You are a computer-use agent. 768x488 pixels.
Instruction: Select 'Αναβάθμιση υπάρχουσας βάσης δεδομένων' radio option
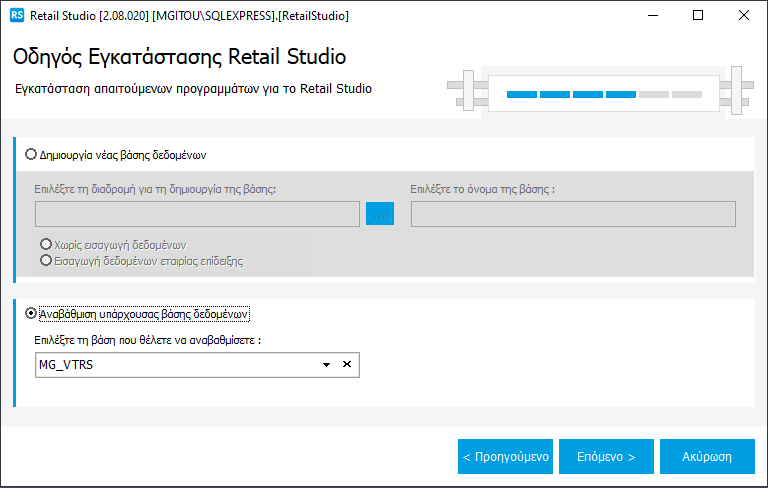pyautogui.click(x=31, y=313)
